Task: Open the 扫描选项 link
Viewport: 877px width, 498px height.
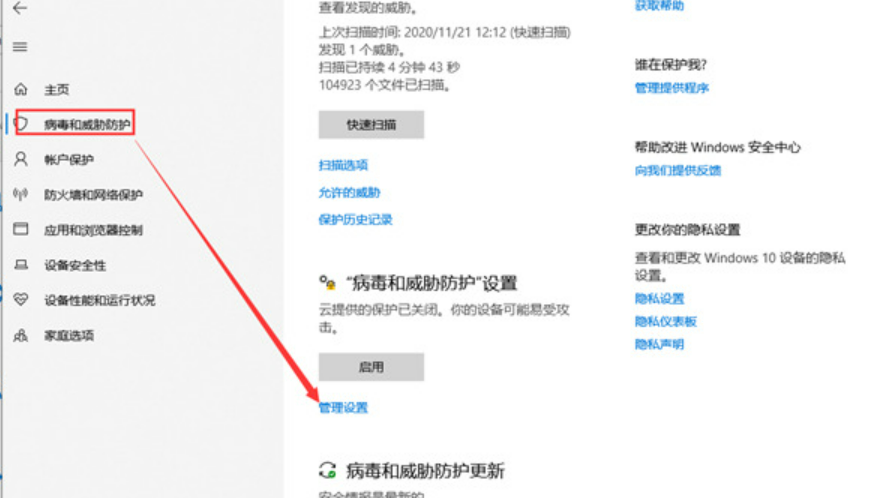Action: click(343, 165)
